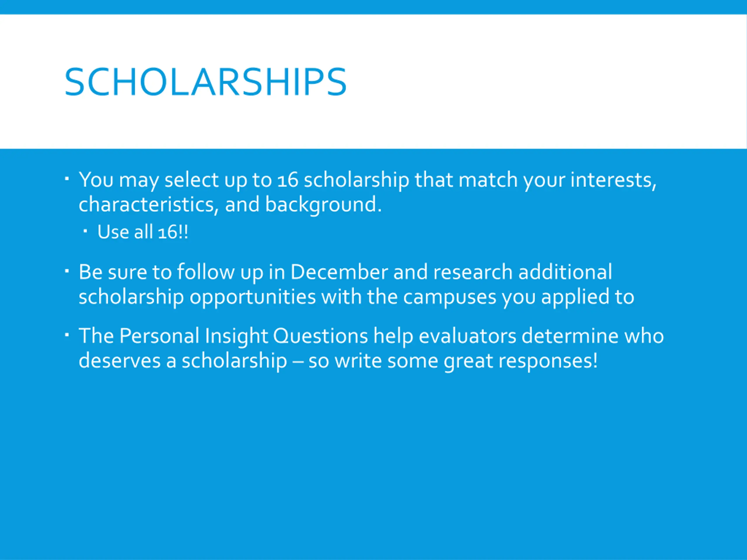Click the number '16' in first bullet
This screenshot has height=560, width=747.
click(288, 180)
